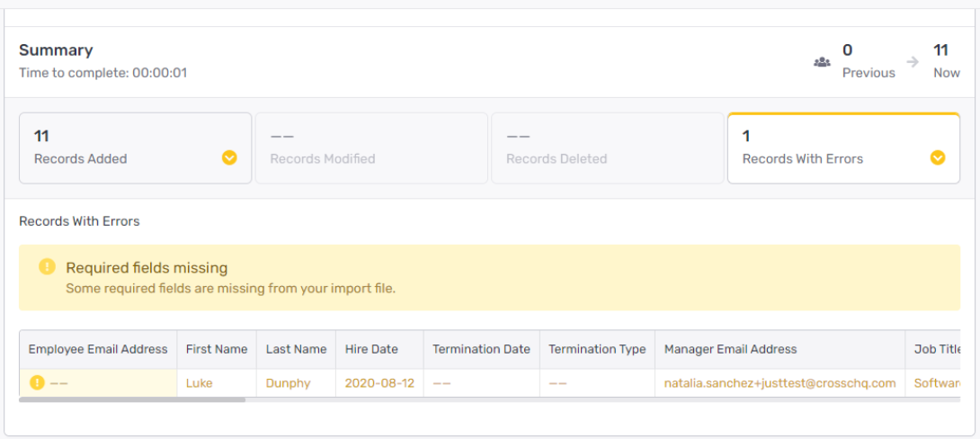The height and width of the screenshot is (439, 980).
Task: Select the Records With Errors card
Action: point(843,148)
